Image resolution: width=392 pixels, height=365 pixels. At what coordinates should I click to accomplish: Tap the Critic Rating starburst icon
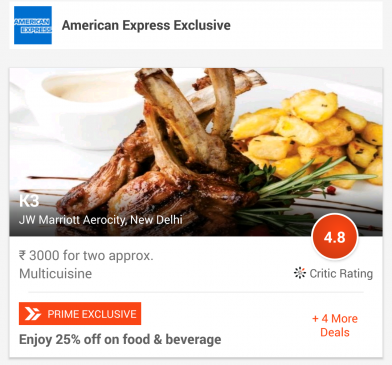300,273
